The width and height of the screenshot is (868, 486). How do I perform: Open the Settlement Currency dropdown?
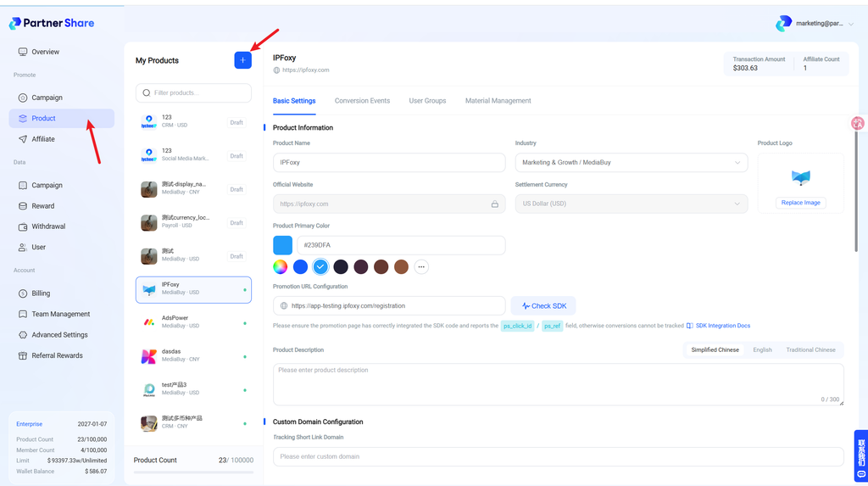(x=631, y=204)
